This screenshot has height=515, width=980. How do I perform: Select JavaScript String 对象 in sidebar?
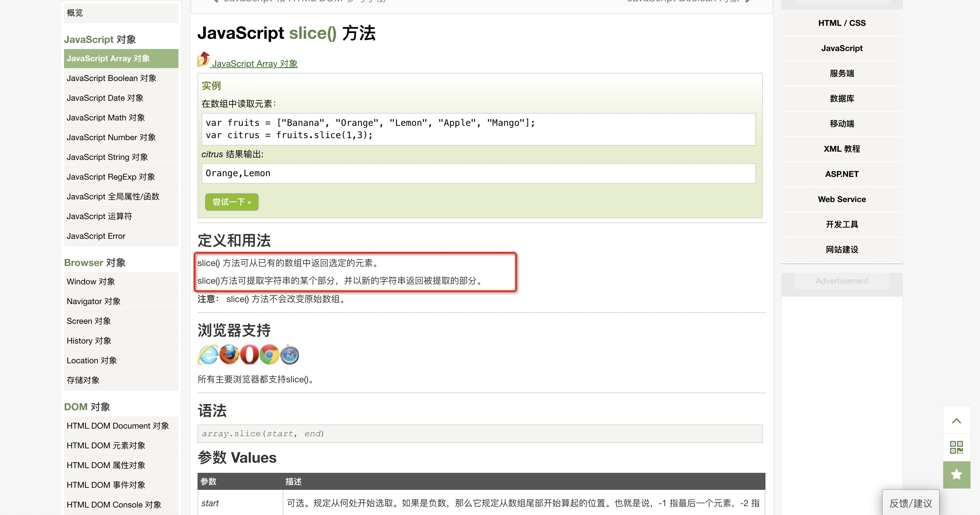[x=107, y=157]
